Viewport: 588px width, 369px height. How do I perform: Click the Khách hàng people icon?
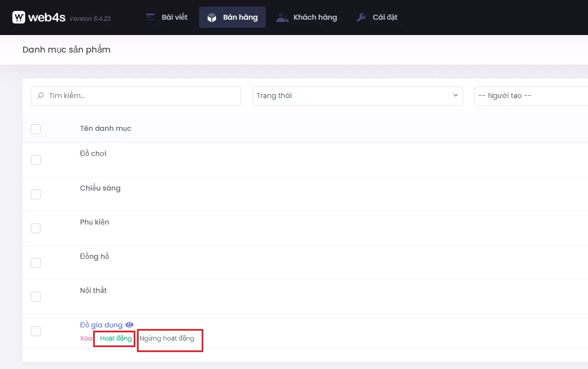tap(282, 18)
